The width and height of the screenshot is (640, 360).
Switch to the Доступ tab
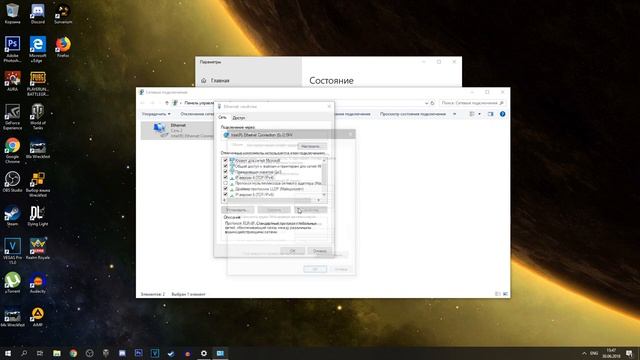coord(238,118)
